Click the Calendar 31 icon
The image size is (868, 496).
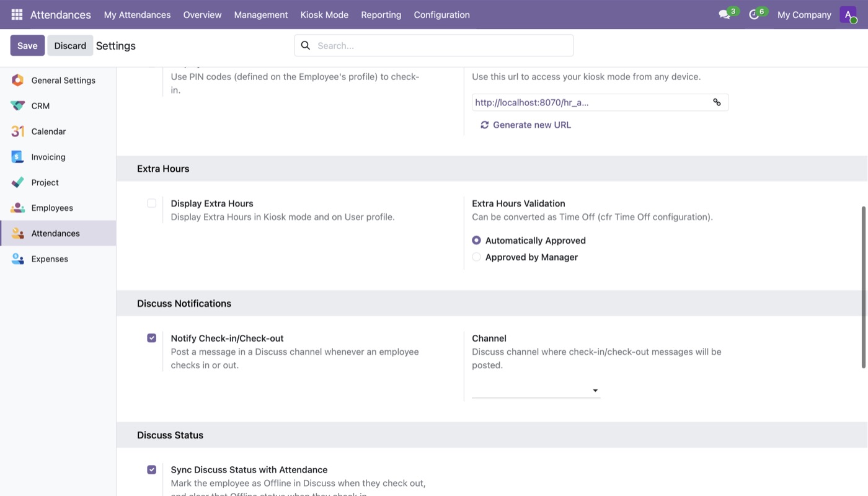point(17,131)
